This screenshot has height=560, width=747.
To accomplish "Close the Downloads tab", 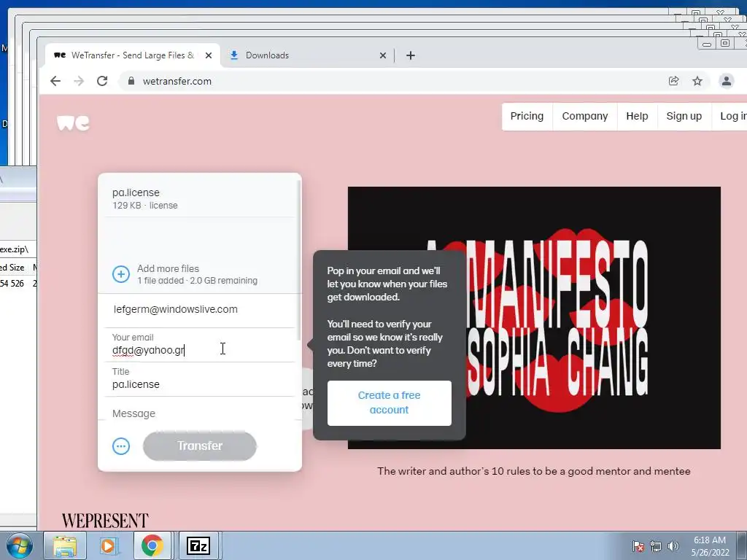I will pyautogui.click(x=382, y=55).
